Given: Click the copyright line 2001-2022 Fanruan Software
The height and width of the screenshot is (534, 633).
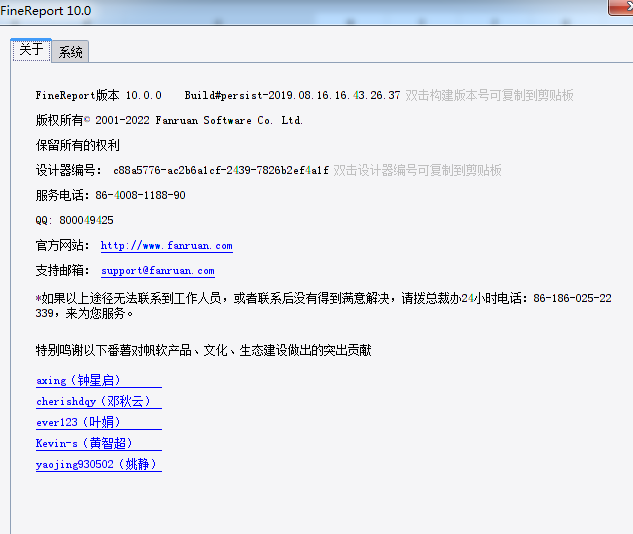Looking at the screenshot, I should [169, 120].
